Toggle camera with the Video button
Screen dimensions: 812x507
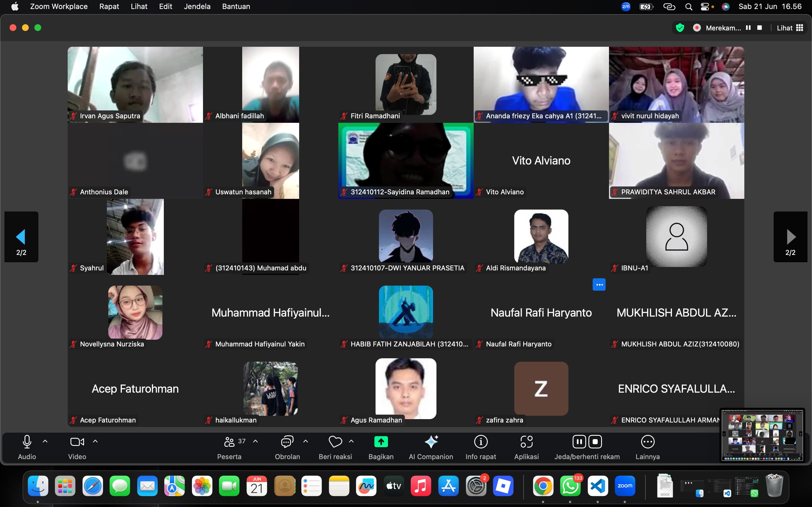click(77, 447)
